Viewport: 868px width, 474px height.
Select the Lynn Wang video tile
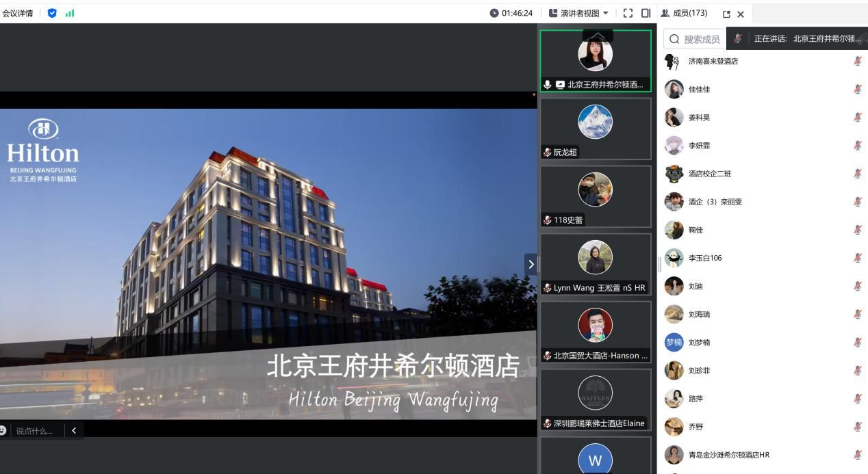[x=596, y=264]
